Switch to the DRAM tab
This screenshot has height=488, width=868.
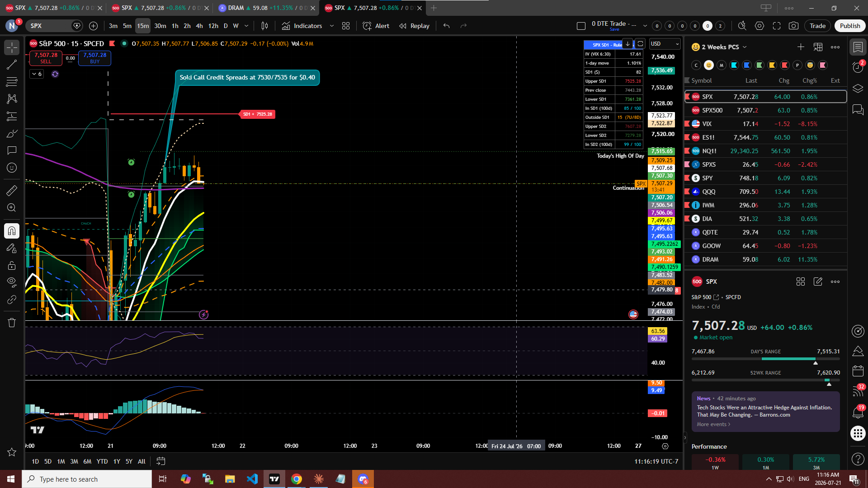pyautogui.click(x=266, y=8)
